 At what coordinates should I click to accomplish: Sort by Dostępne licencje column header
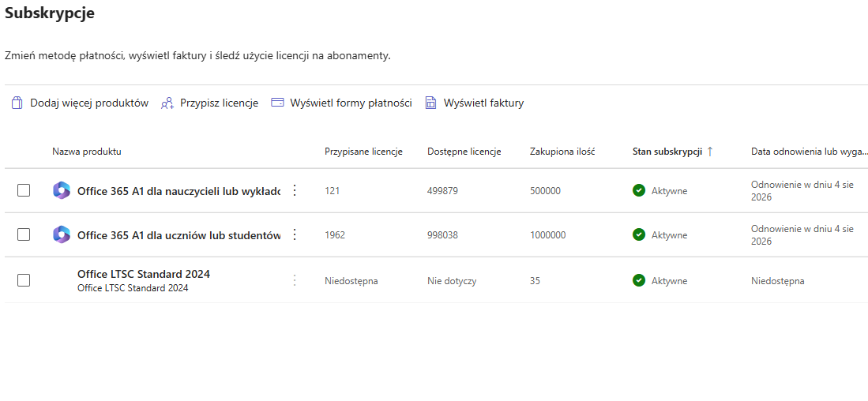coord(464,152)
